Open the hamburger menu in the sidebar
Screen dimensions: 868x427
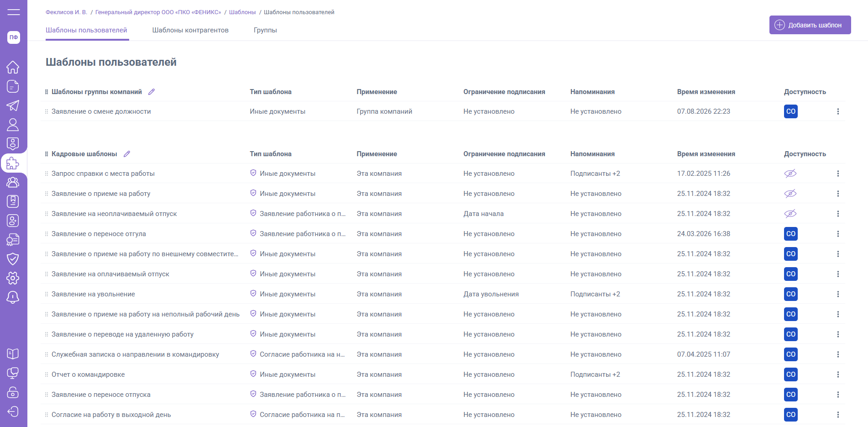click(x=13, y=12)
